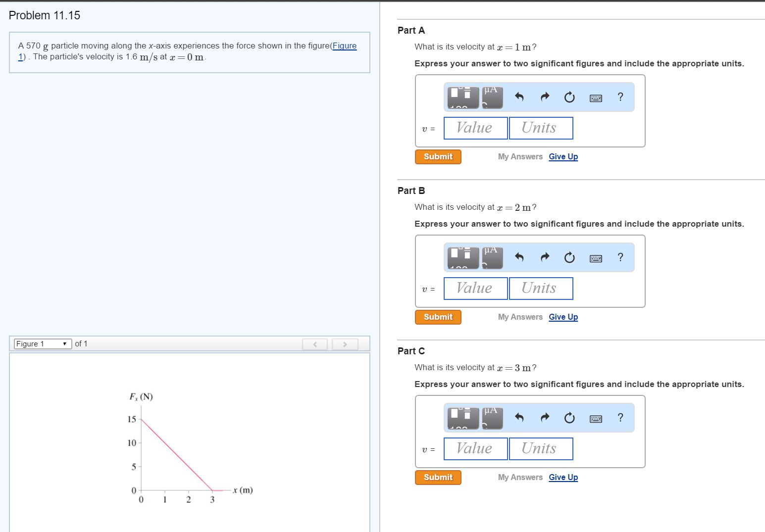Click the templates icon in Part C toolbar

tap(463, 418)
